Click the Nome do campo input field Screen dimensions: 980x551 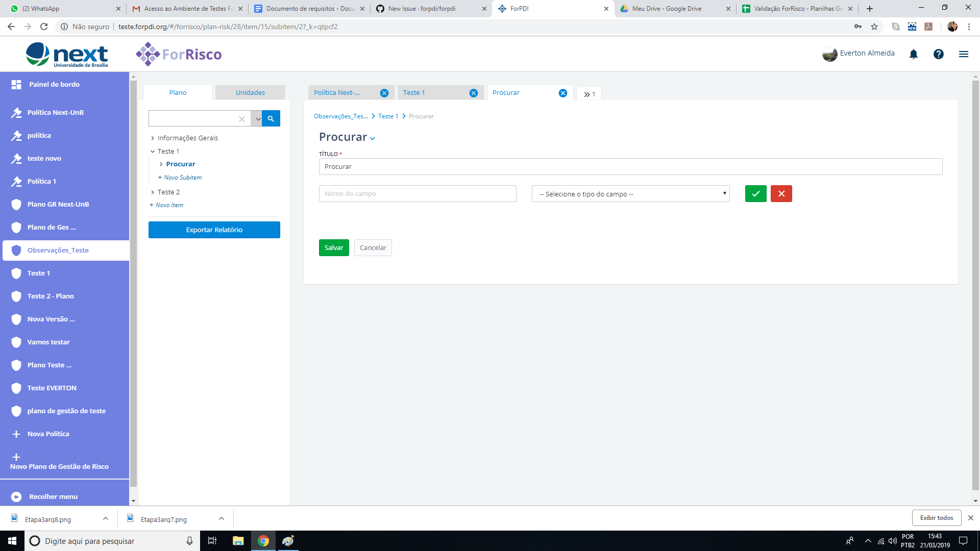tap(418, 194)
